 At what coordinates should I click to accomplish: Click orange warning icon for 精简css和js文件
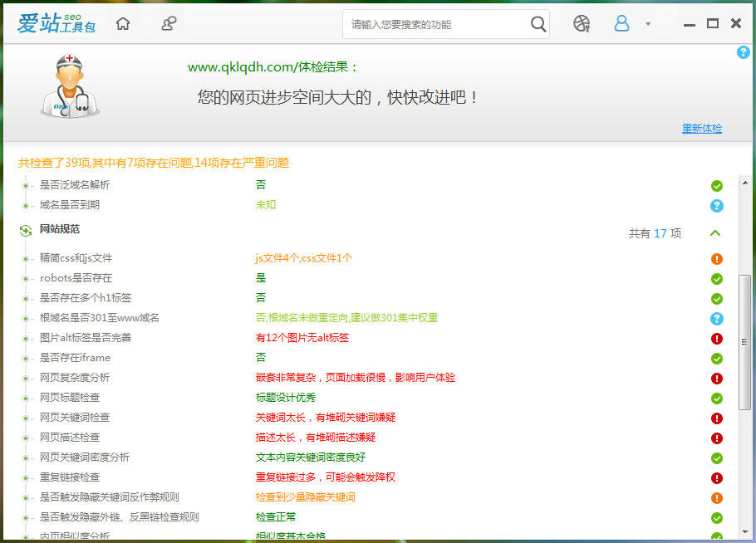coord(717,259)
